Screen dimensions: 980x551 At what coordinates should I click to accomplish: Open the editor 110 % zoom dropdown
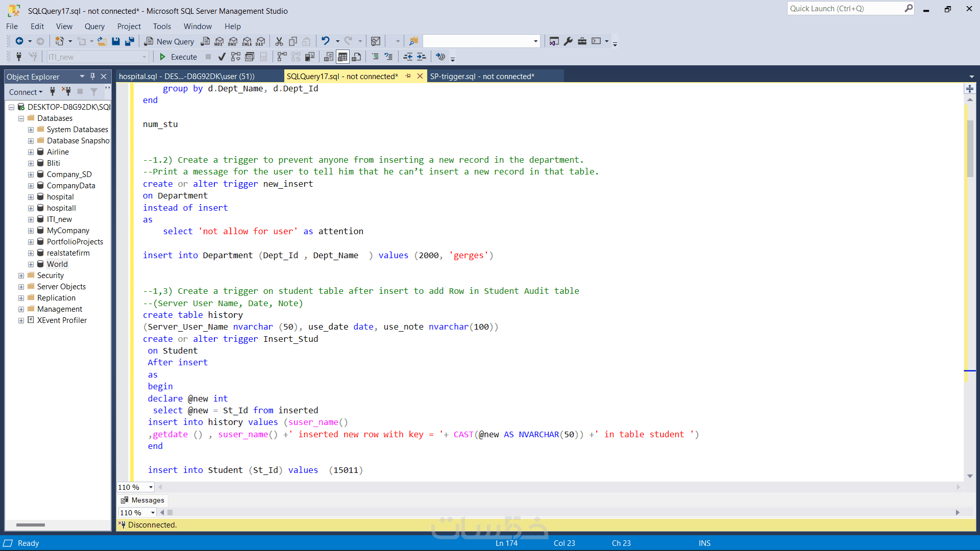(151, 487)
